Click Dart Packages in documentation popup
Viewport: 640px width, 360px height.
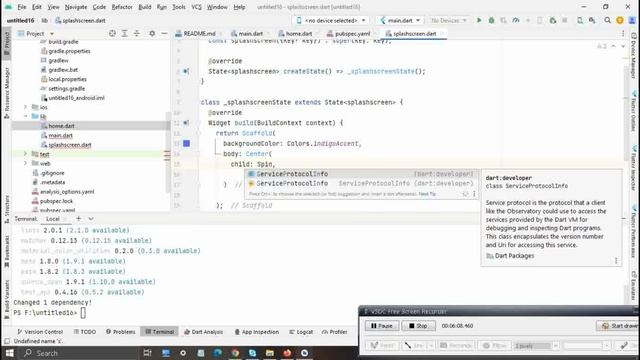pos(514,256)
